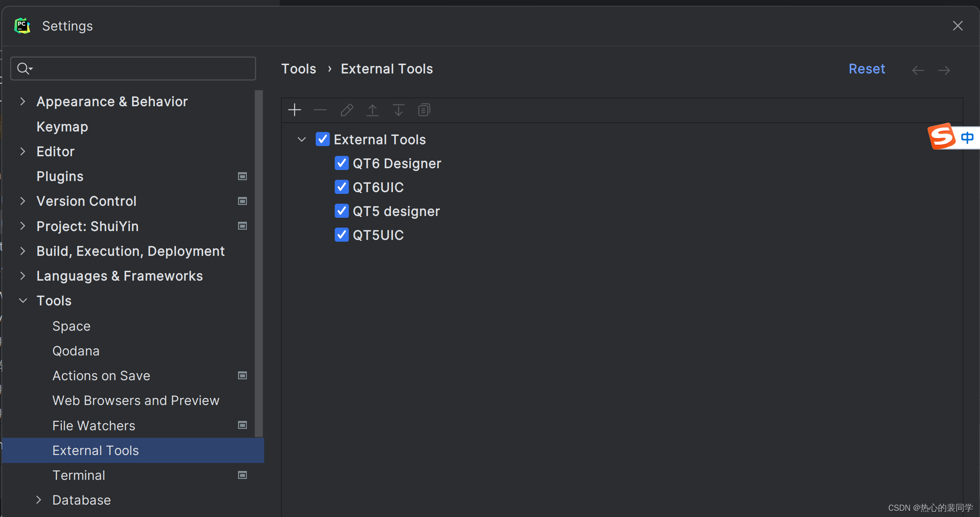Viewport: 980px width, 517px height.
Task: Click inside the settings search field
Action: (x=133, y=68)
